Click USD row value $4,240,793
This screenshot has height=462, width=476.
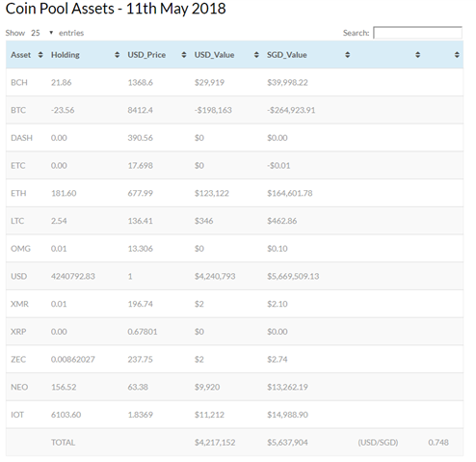(215, 276)
